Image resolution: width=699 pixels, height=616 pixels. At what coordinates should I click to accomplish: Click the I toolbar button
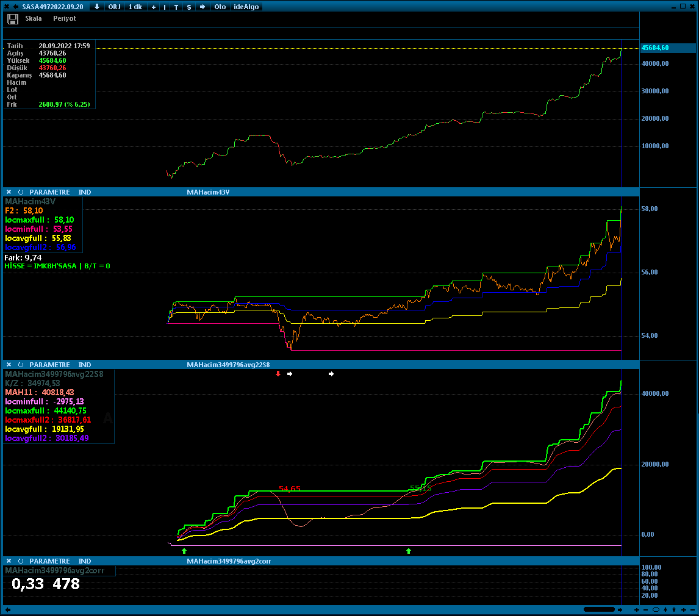tap(165, 7)
